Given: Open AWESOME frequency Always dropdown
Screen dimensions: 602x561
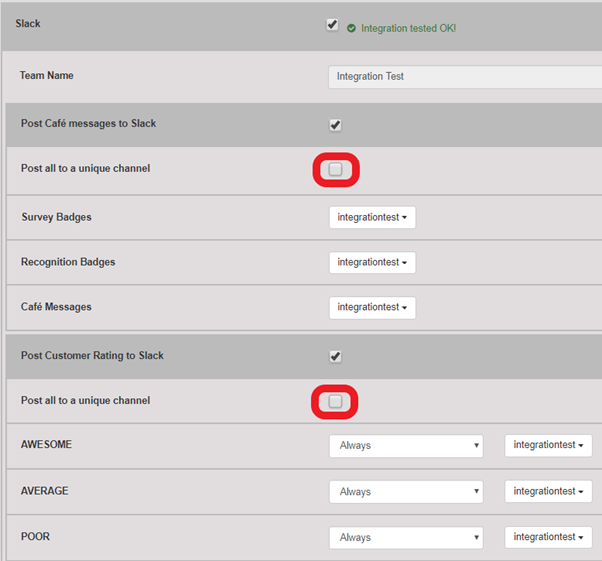Looking at the screenshot, I should point(406,446).
